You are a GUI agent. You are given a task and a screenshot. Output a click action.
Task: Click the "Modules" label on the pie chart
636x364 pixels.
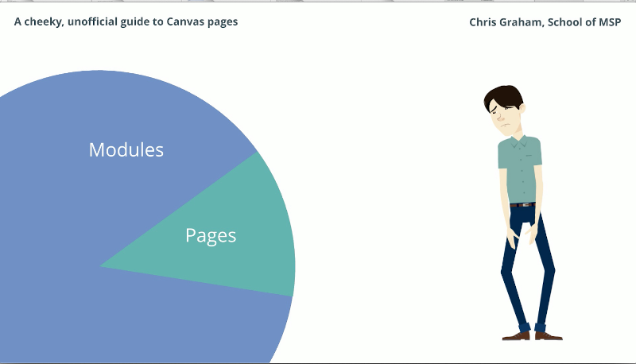[126, 149]
